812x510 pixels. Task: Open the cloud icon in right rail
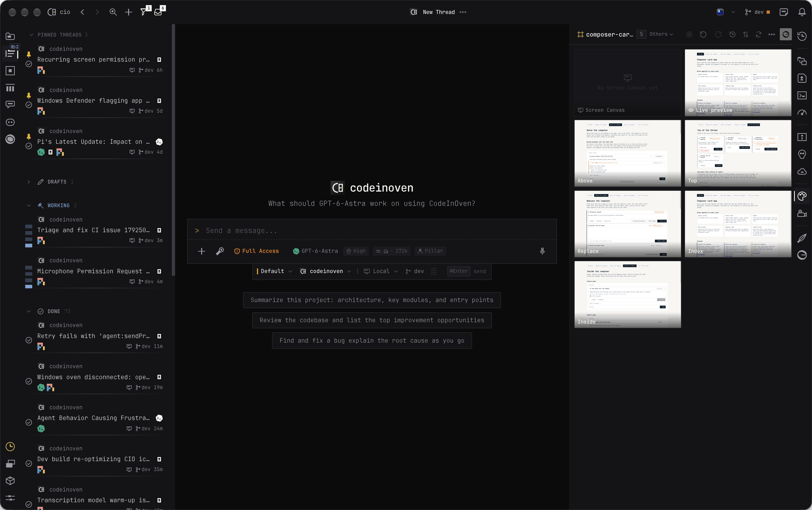click(802, 171)
